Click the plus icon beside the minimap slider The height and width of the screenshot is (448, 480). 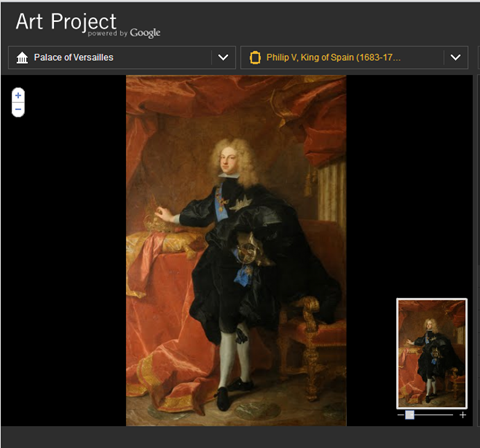click(x=463, y=415)
